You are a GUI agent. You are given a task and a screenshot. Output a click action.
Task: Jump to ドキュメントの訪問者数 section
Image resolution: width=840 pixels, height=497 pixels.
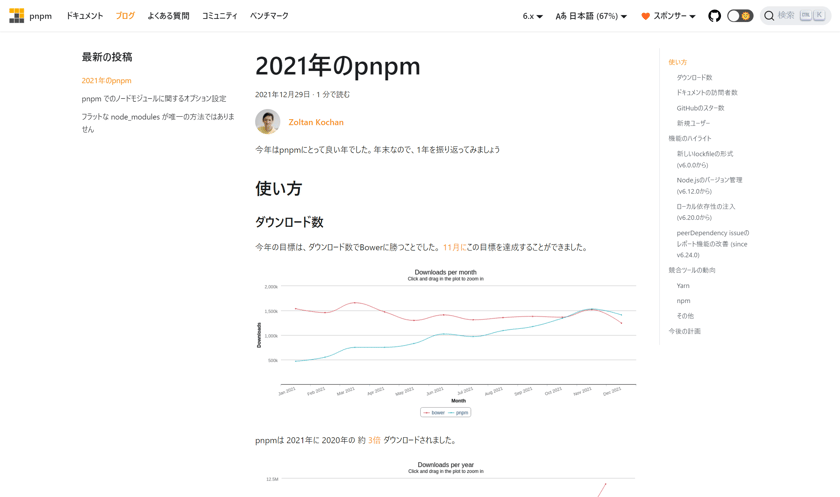[707, 93]
